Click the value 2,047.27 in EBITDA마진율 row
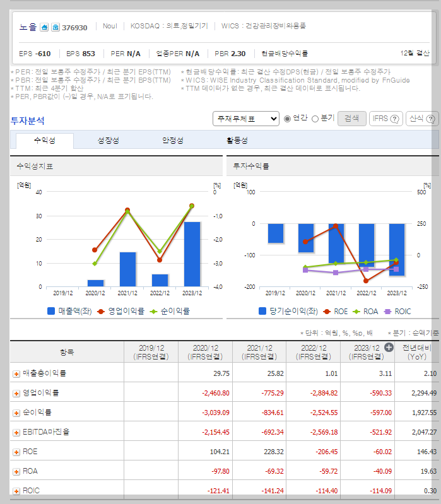The image size is (441, 504). click(425, 432)
